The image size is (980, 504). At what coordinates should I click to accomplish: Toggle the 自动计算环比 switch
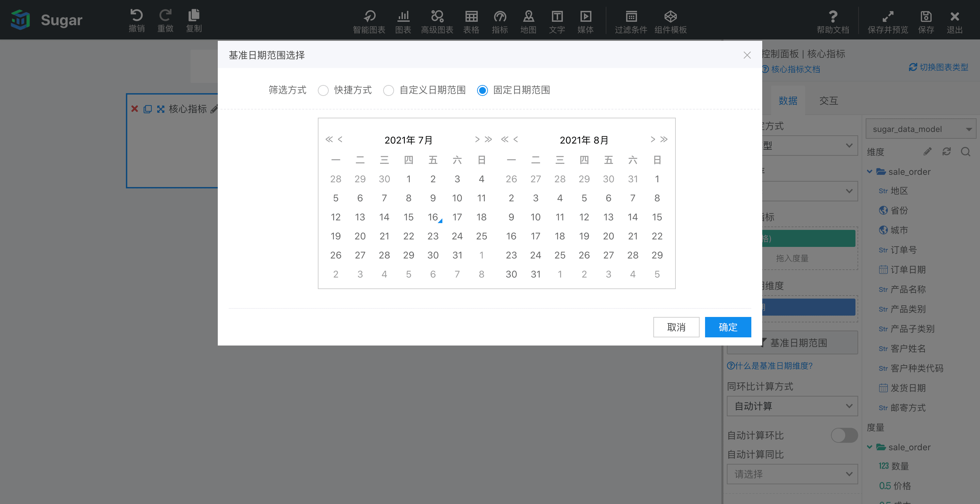click(844, 435)
